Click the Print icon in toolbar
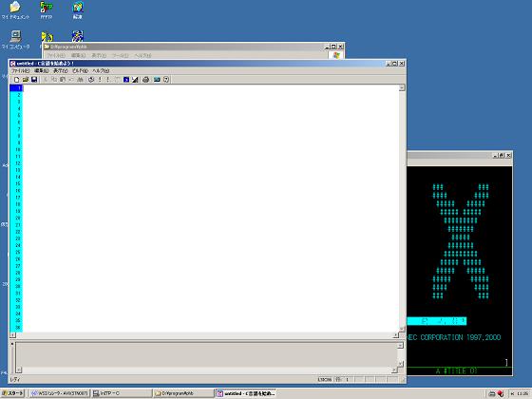This screenshot has height=399, width=532. [x=146, y=80]
